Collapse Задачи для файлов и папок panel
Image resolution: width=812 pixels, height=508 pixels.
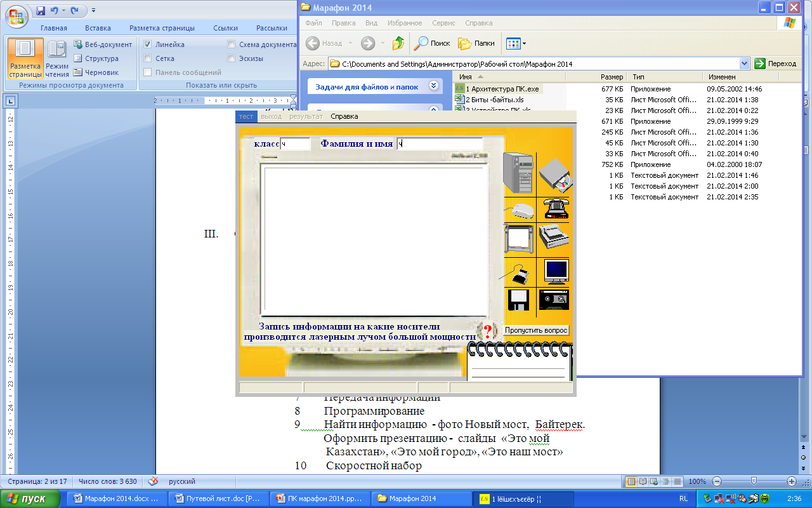(x=434, y=86)
